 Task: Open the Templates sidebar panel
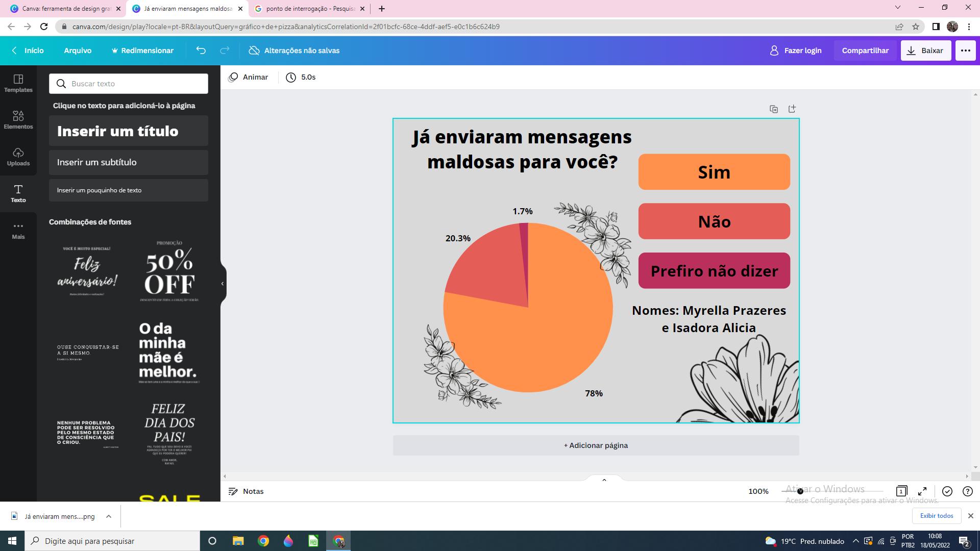[x=18, y=83]
